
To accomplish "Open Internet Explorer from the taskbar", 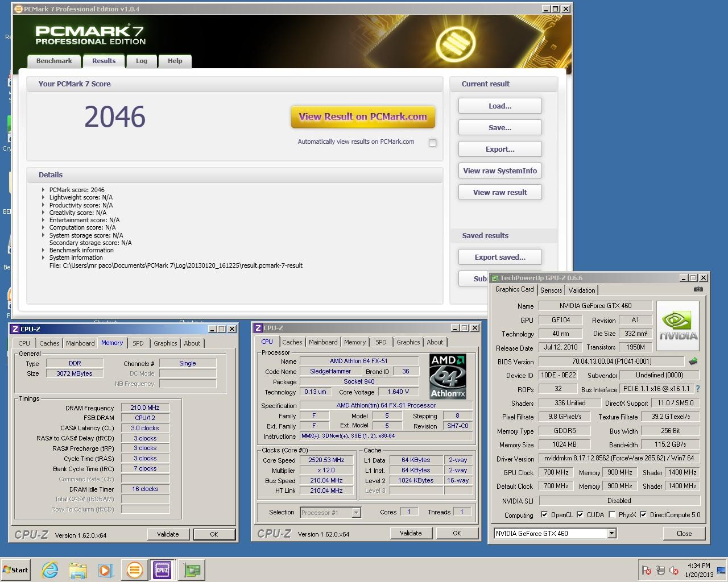I will (50, 569).
